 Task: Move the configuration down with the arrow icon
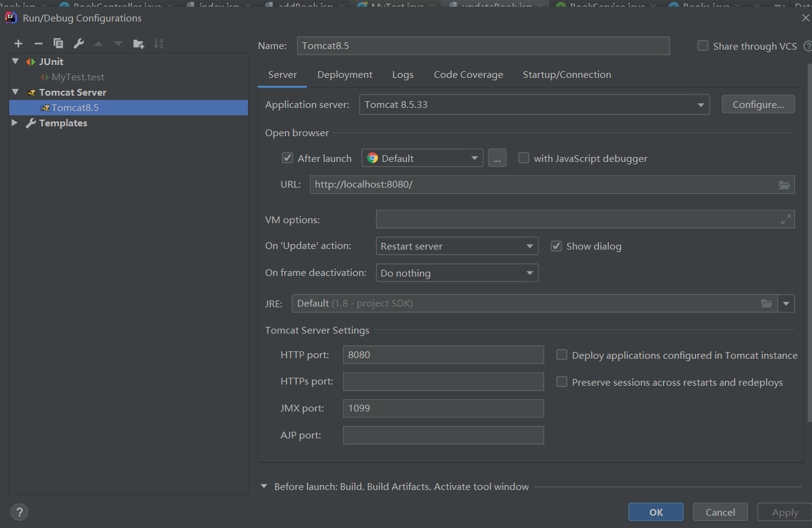(118, 44)
